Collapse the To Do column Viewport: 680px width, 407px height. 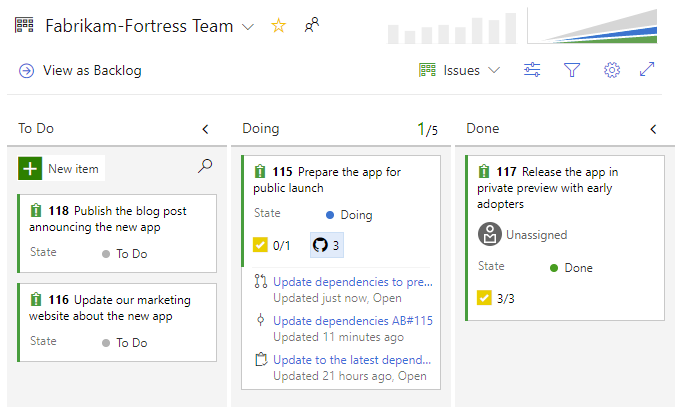[x=205, y=129]
